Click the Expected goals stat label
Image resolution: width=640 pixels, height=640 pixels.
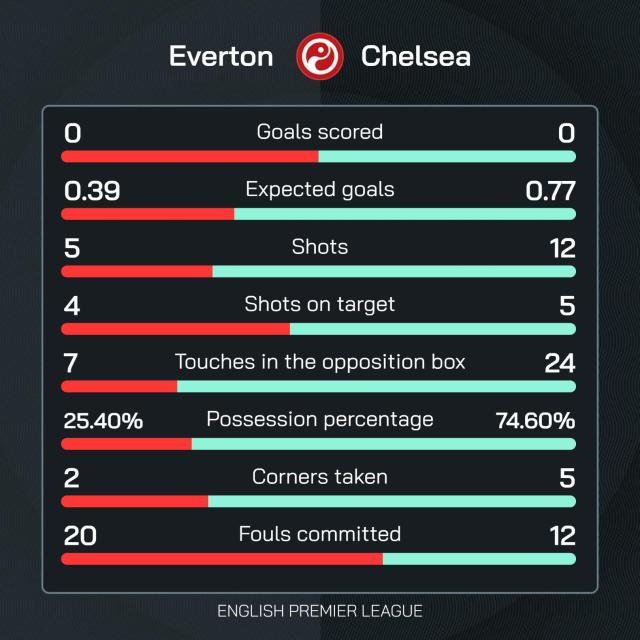coord(320,189)
